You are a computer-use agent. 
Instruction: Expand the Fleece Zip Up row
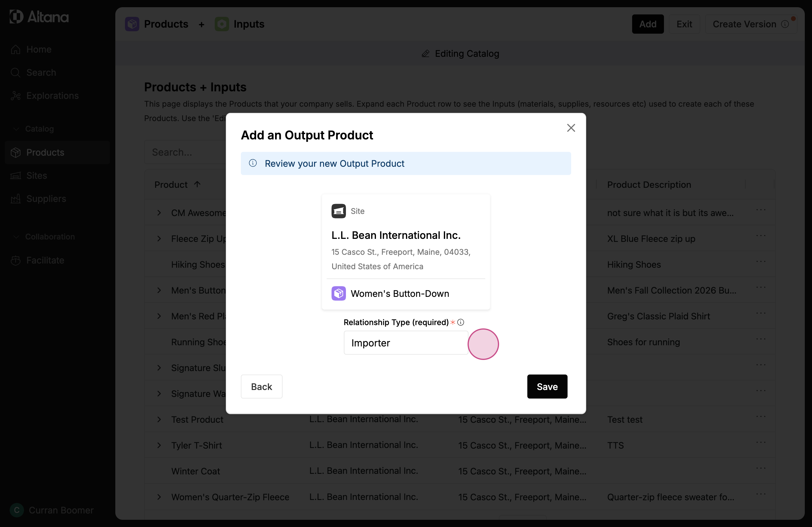(x=159, y=239)
